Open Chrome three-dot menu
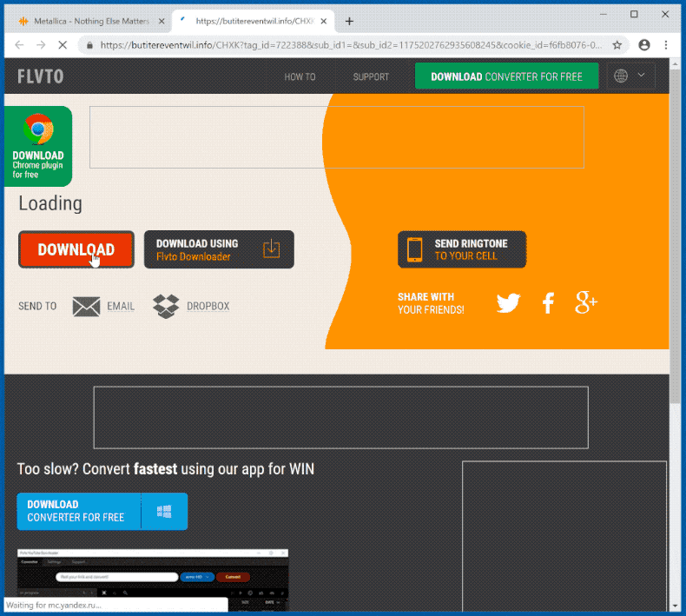The height and width of the screenshot is (616, 686). [x=666, y=45]
